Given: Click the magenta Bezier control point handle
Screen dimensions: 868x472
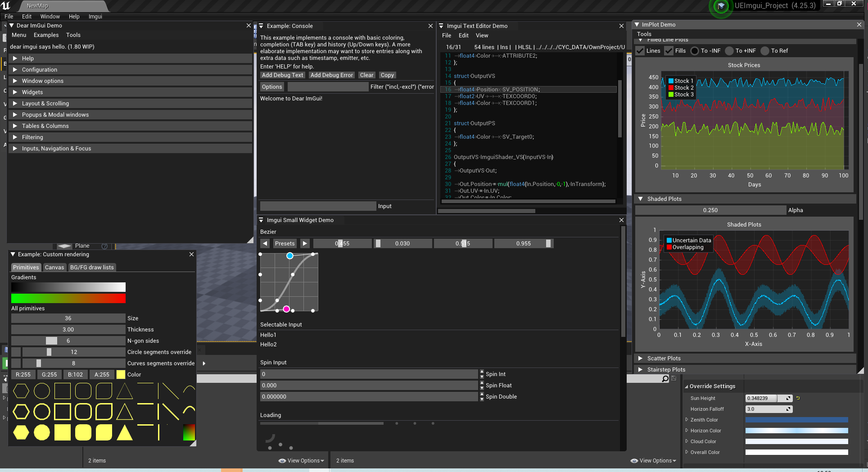Looking at the screenshot, I should click(x=286, y=309).
